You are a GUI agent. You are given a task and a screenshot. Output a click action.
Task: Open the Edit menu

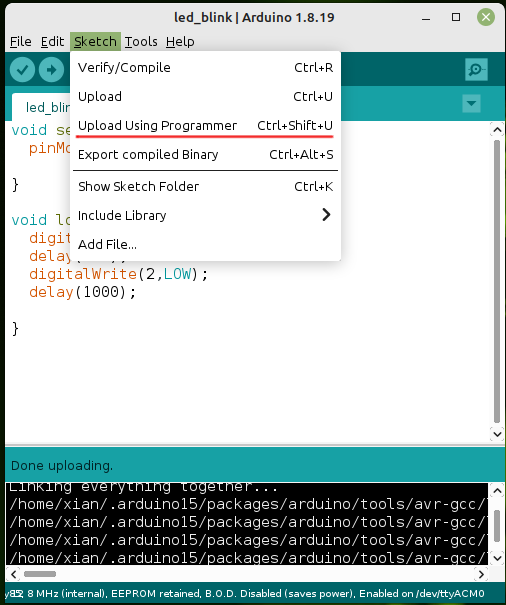(52, 42)
